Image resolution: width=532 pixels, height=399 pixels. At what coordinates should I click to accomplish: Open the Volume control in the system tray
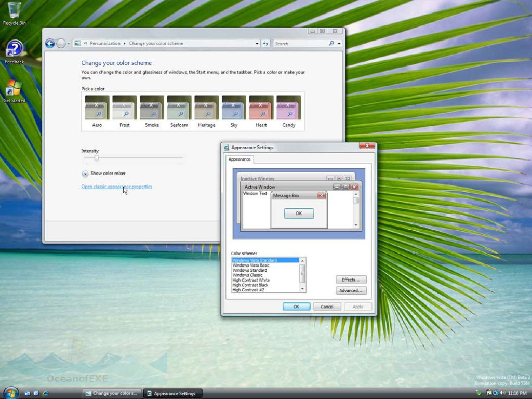point(503,392)
